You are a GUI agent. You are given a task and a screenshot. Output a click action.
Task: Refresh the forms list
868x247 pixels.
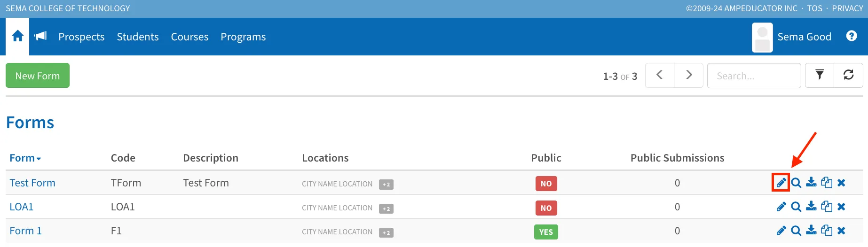tap(848, 75)
